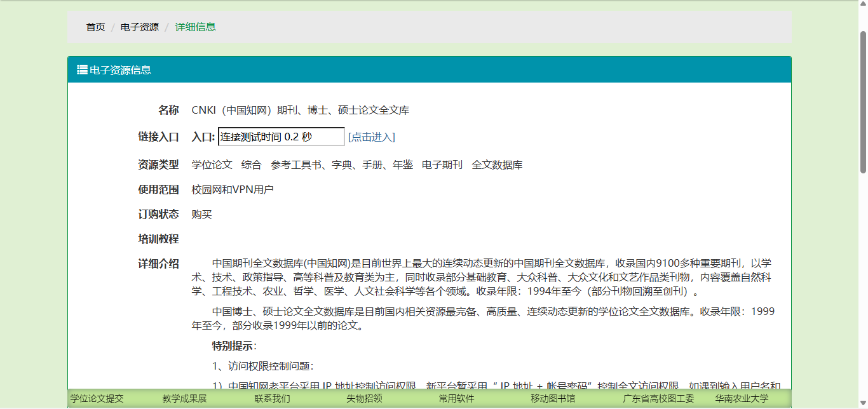Click the 详细介绍 label
868x409 pixels.
[159, 264]
